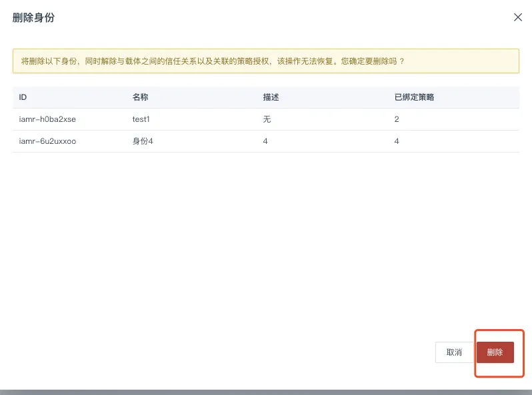The image size is (532, 395).
Task: Click the 已绑定策略 value 4 for 身份4
Action: [x=397, y=141]
